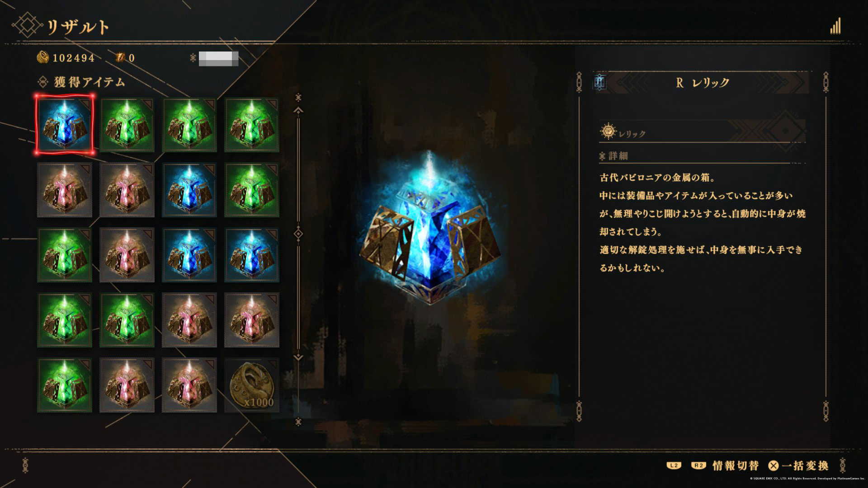The width and height of the screenshot is (868, 488).
Task: Click the L2 info switch button
Action: click(674, 465)
